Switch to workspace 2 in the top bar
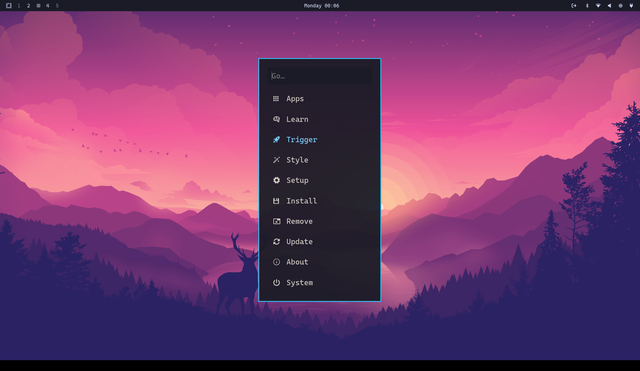This screenshot has height=371, width=640. pos(29,6)
